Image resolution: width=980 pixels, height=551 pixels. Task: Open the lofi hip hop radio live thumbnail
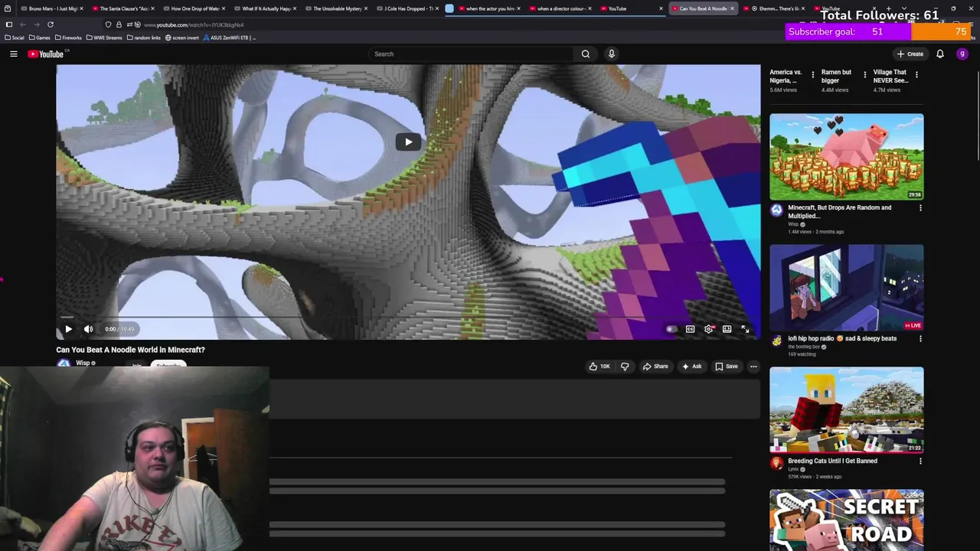(847, 288)
